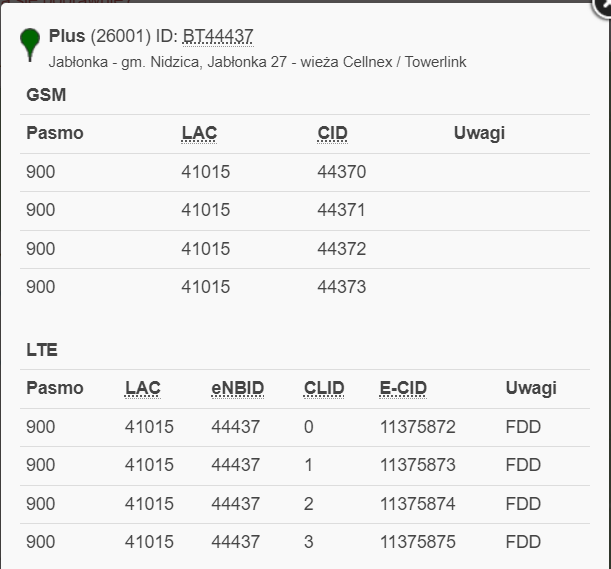Click the LTE eNBID column header
The image size is (611, 569).
[236, 388]
